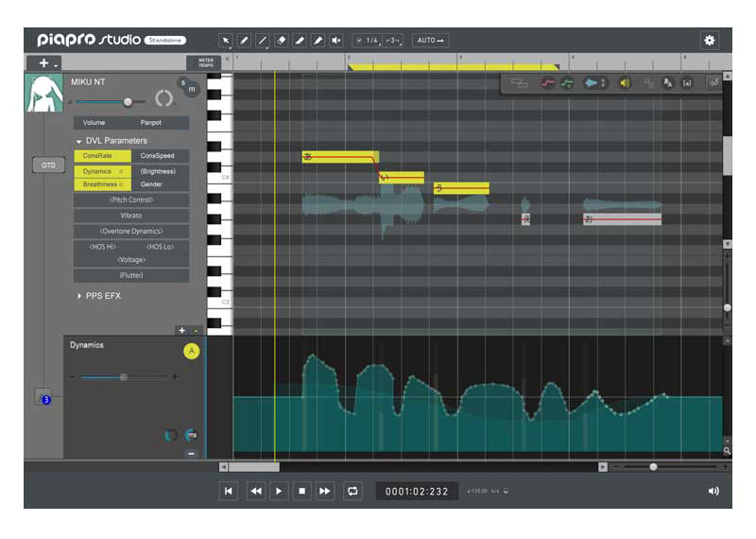Screen dimensions: 756x539
Task: Select the HOS Lo parameter
Action: tap(160, 247)
